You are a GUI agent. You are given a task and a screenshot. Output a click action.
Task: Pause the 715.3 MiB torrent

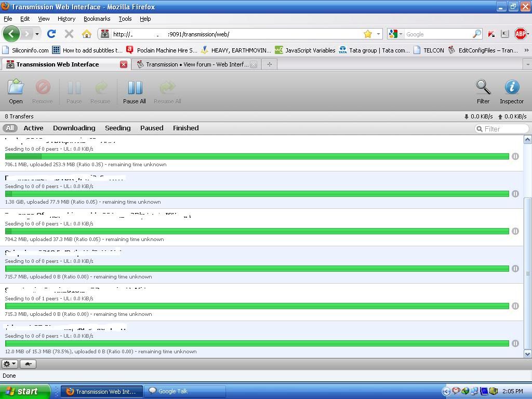(515, 306)
